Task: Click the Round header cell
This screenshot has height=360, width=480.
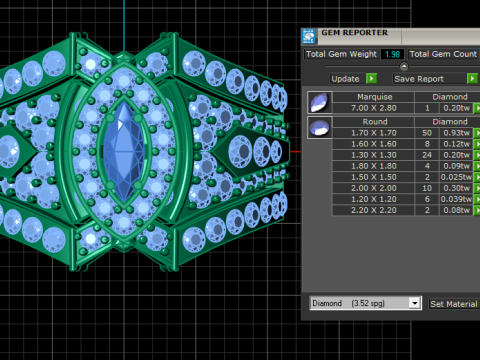Action: click(374, 122)
